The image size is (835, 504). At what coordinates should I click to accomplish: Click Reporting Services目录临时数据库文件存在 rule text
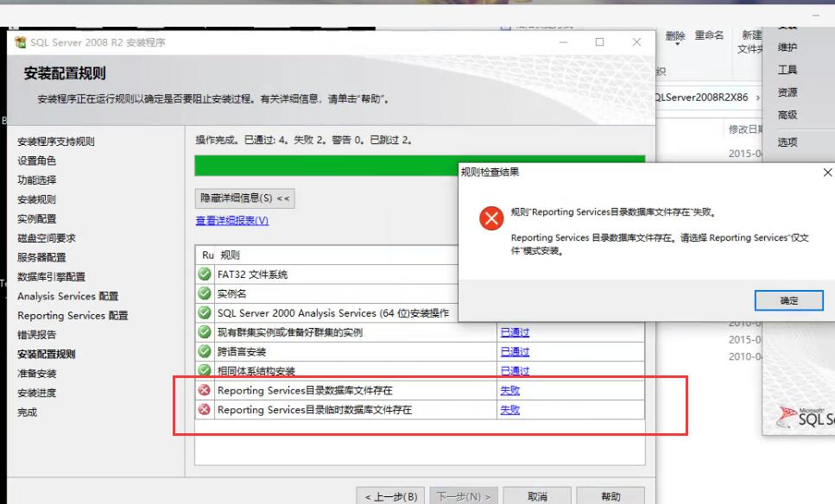[x=314, y=410]
